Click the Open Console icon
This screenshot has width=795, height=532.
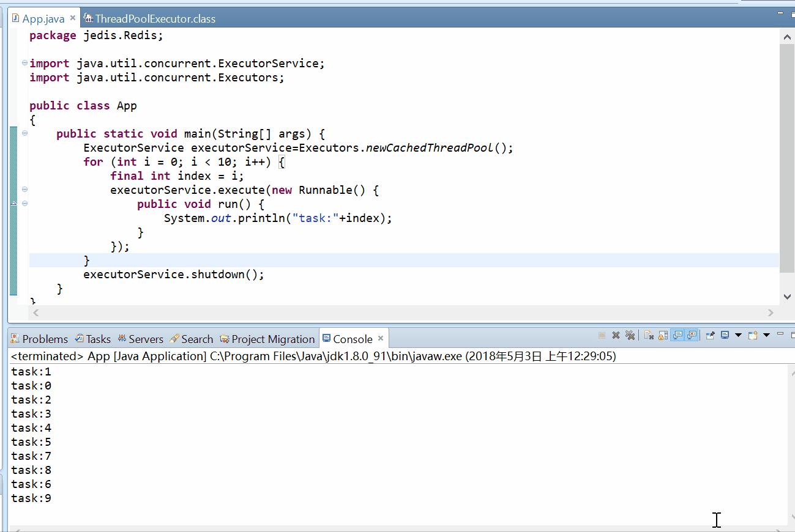753,335
